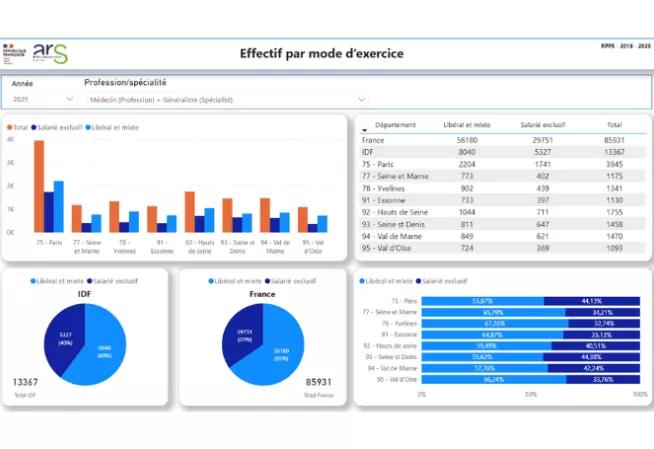Click the République Française logo

15,53
